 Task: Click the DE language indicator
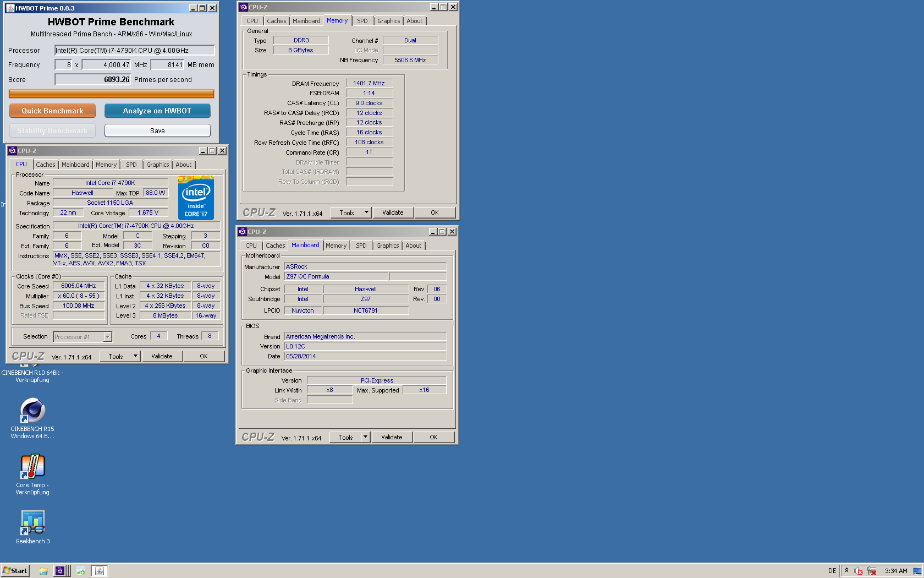[832, 571]
